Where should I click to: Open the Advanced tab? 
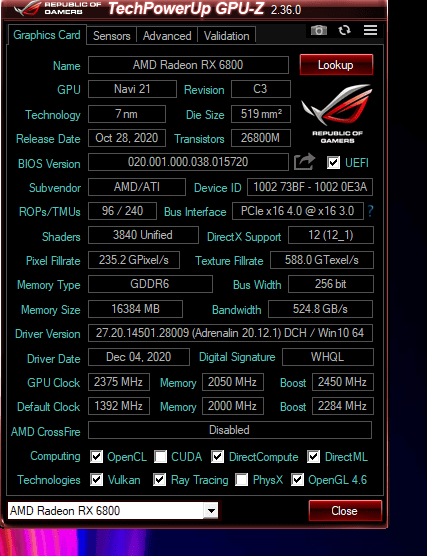point(167,36)
